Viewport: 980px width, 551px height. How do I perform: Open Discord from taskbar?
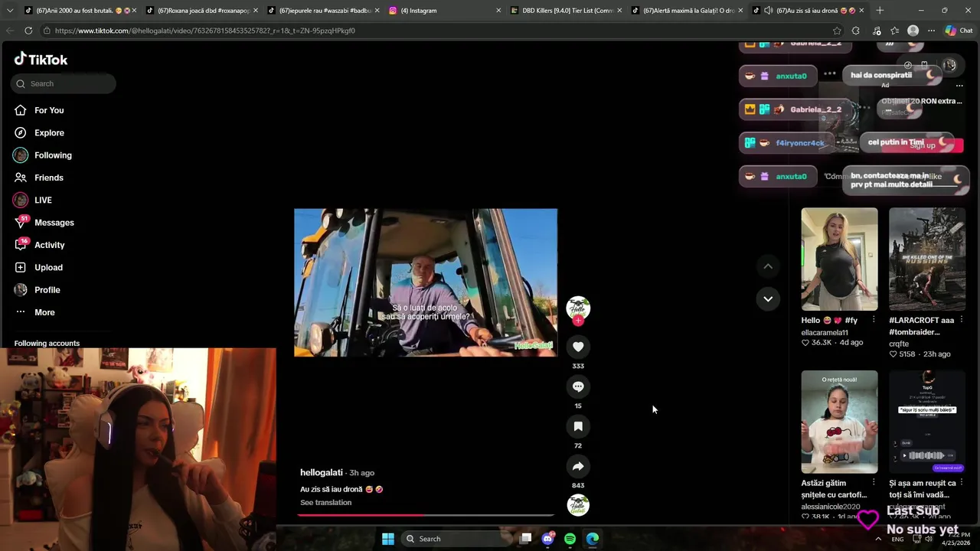click(x=547, y=539)
